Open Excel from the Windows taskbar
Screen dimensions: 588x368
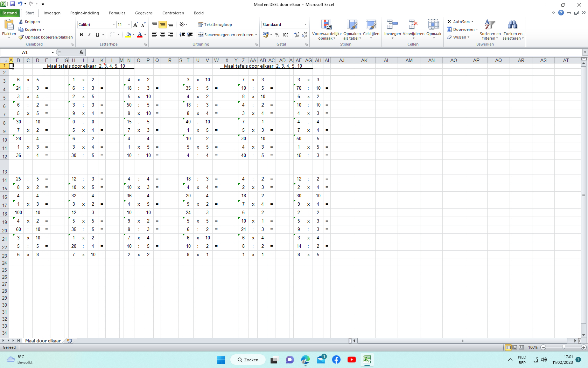pyautogui.click(x=366, y=360)
